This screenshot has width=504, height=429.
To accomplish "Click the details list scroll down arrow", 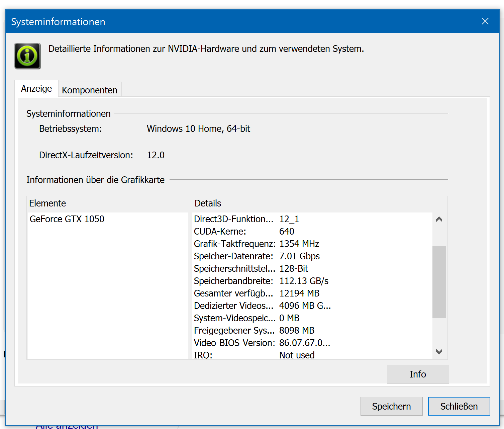I will click(439, 352).
